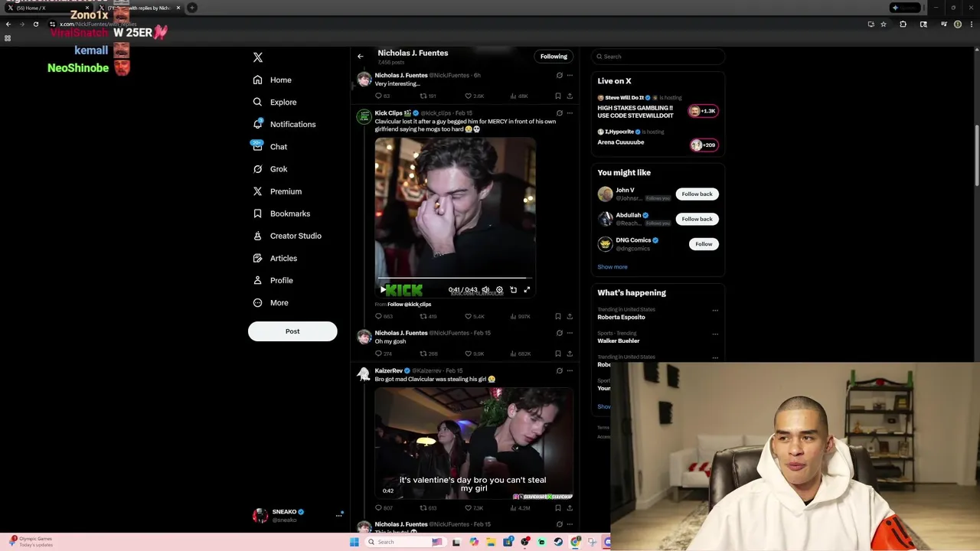Click the Grok icon on Kick Clips post
Screen dimensions: 980x551
(x=560, y=113)
